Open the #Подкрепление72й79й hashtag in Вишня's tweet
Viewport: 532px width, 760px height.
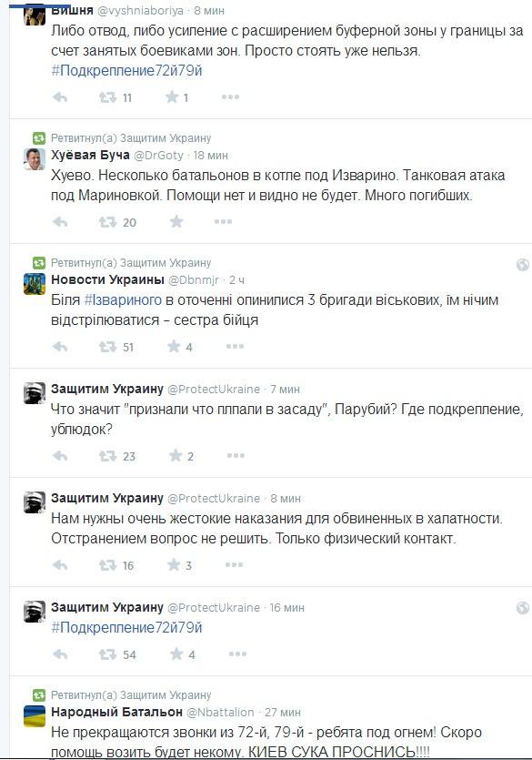(x=126, y=71)
